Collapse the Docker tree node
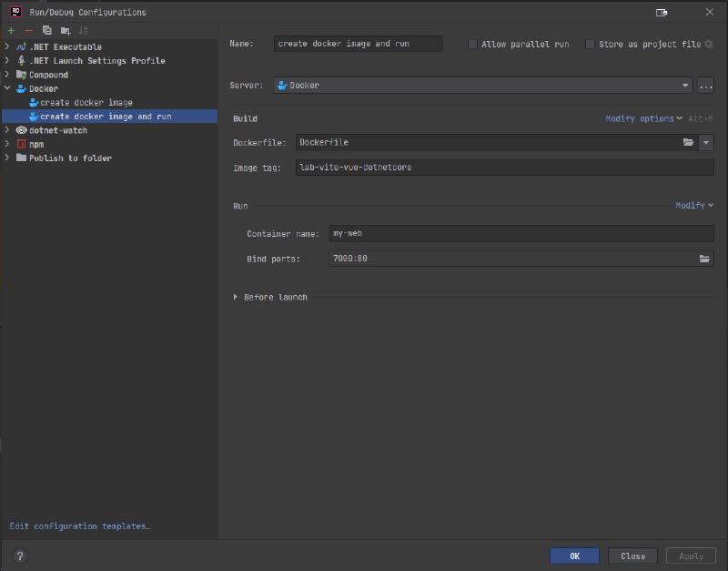 point(7,89)
